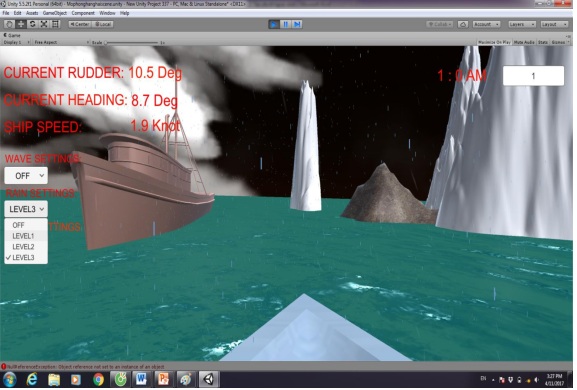Viewport: 577px width, 390px height.
Task: Select the Rotate tool icon
Action: (x=32, y=24)
